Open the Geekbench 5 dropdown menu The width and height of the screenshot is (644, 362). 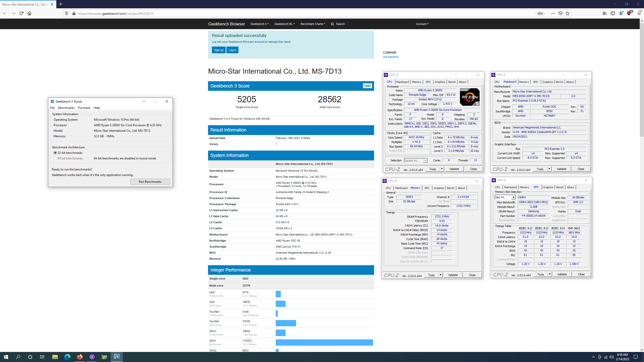(259, 24)
